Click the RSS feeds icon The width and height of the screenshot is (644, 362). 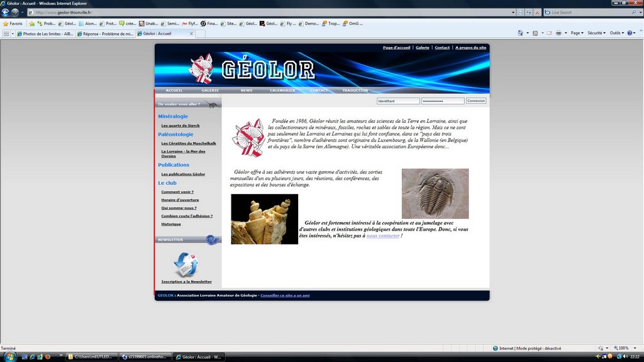(x=535, y=33)
